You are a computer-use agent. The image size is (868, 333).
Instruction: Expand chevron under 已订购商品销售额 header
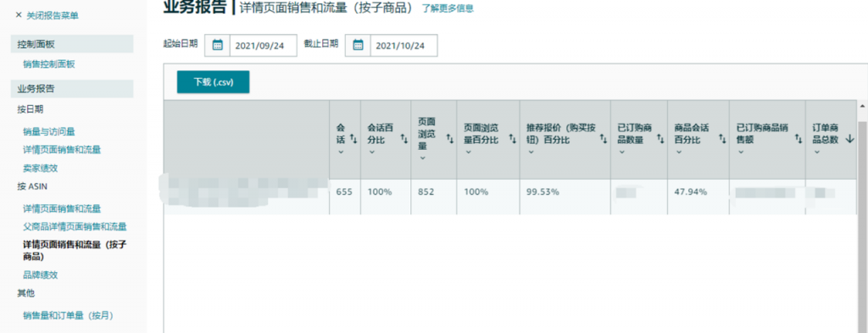(x=741, y=153)
